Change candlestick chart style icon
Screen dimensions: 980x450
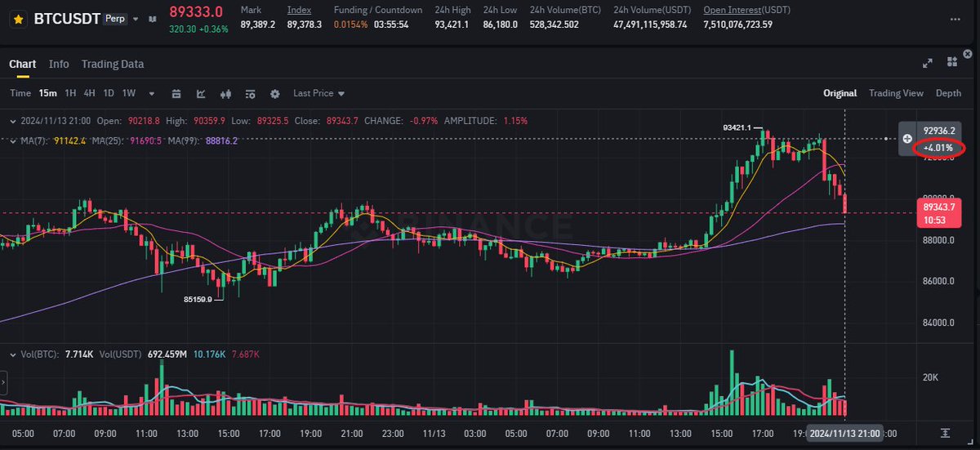[x=226, y=94]
